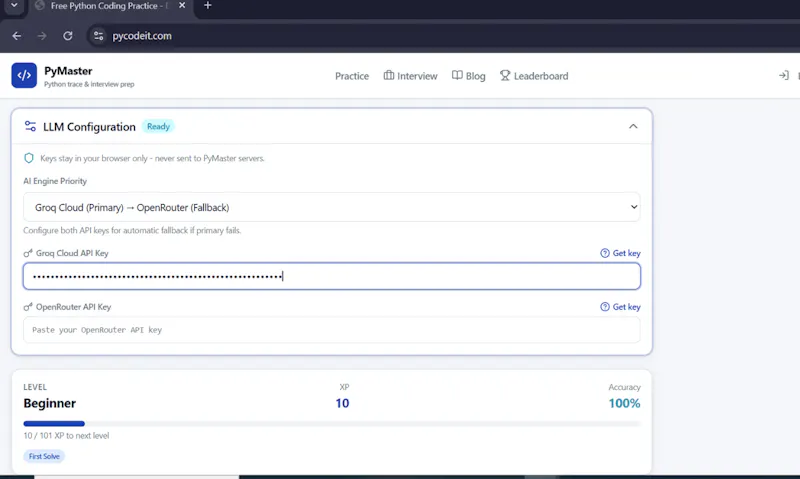Screen dimensions: 800x479
Task: Open the Practice nav item
Action: click(x=352, y=76)
